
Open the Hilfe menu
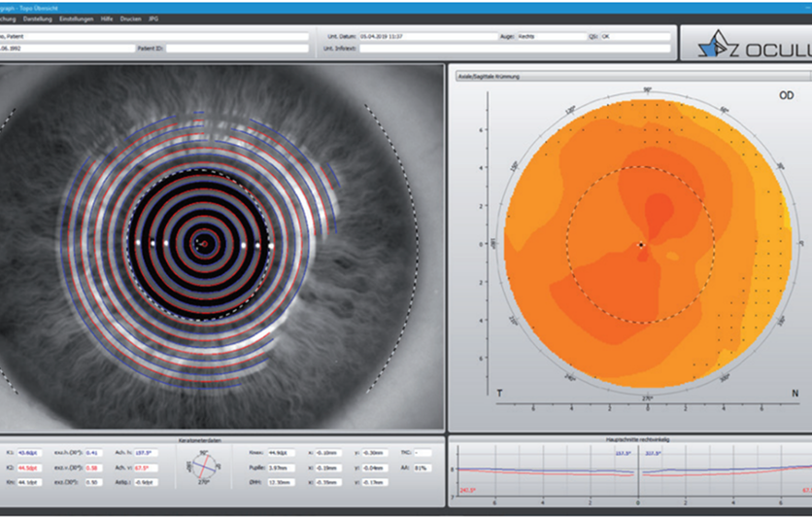(107, 18)
